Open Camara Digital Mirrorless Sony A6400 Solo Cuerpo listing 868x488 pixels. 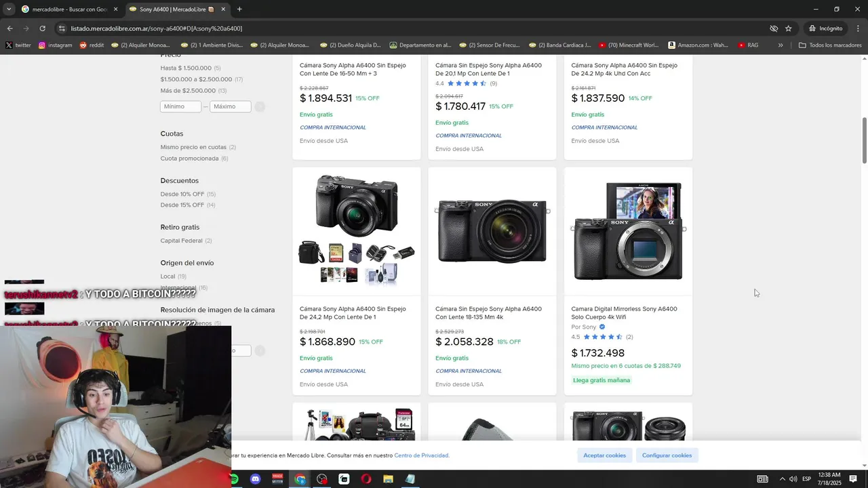624,312
